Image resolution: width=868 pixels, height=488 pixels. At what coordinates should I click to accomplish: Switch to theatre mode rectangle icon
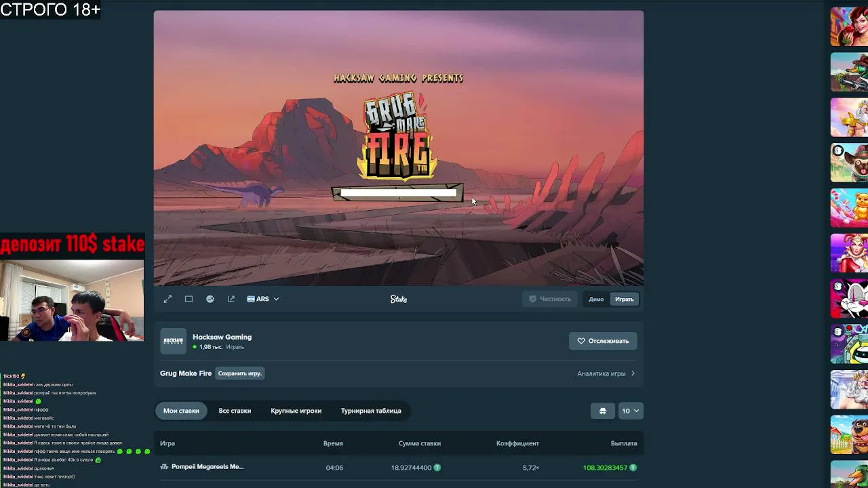[189, 299]
